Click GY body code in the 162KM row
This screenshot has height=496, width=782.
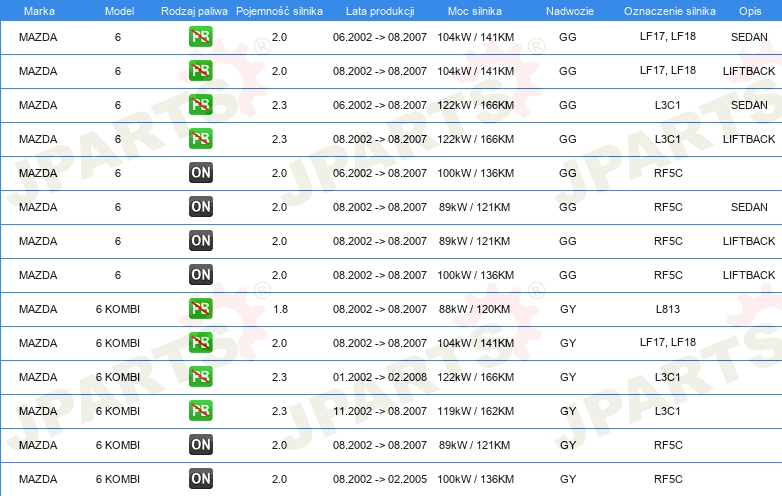tap(568, 411)
